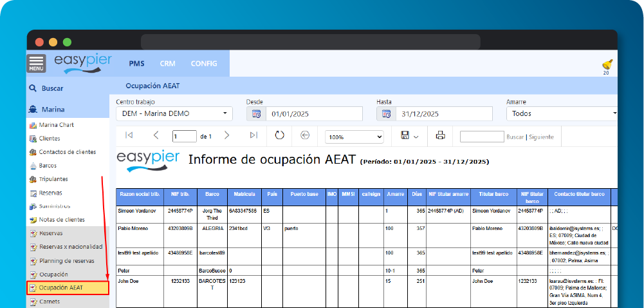Refresh the report

280,135
